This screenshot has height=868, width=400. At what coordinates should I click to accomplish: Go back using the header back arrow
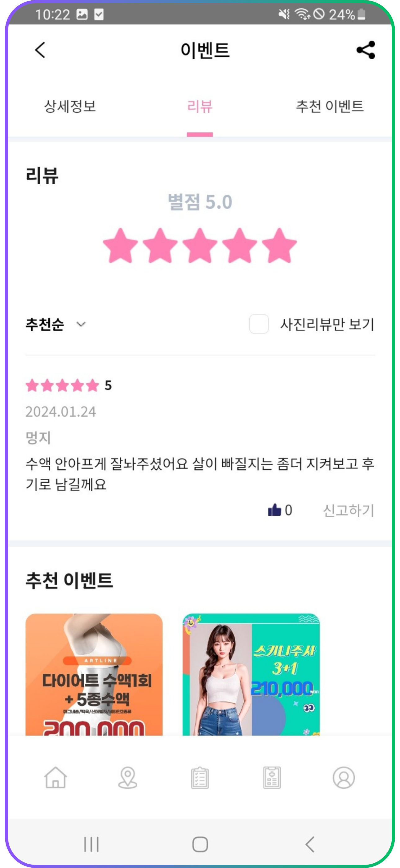coord(40,50)
